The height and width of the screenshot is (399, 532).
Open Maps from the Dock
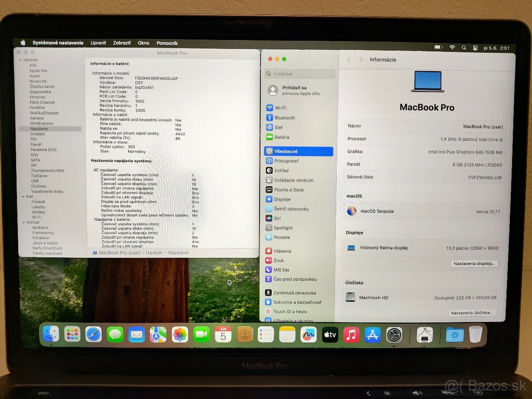pyautogui.click(x=158, y=334)
